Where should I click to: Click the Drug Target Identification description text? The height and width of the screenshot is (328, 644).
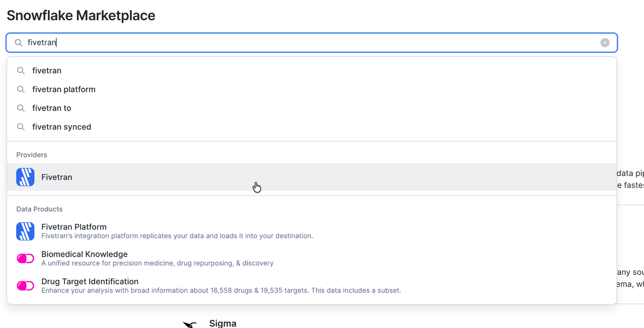(x=221, y=291)
